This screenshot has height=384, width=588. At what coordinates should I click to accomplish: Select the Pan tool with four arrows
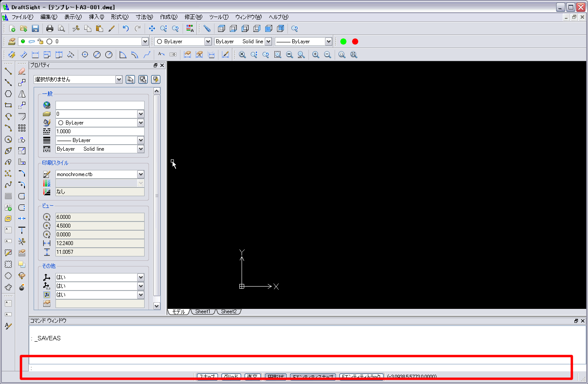click(152, 28)
